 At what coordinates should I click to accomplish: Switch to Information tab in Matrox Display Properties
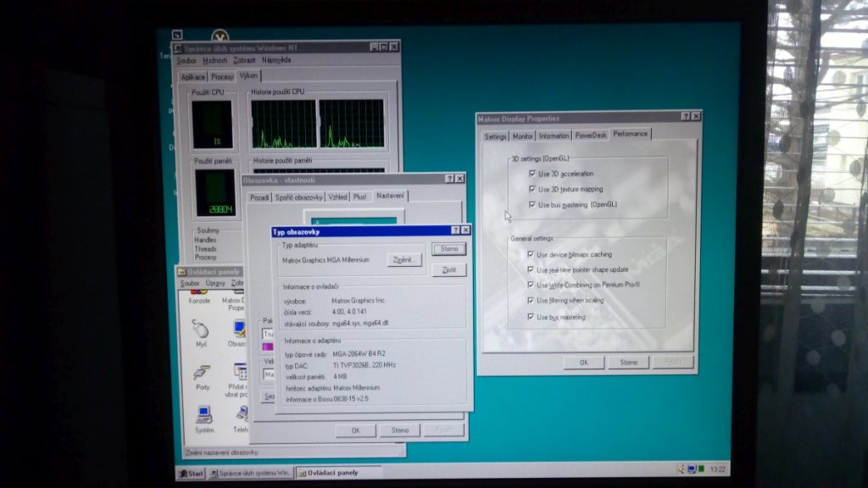click(554, 136)
